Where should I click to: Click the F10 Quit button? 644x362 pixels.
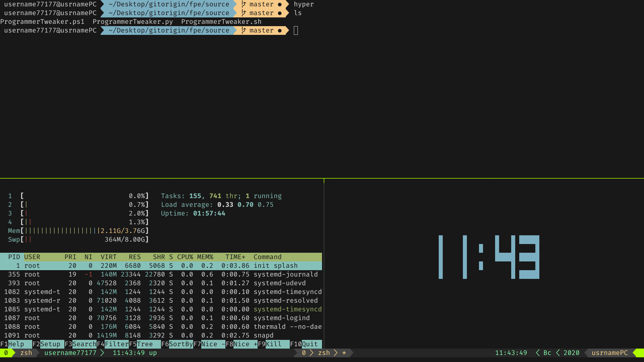tap(306, 344)
